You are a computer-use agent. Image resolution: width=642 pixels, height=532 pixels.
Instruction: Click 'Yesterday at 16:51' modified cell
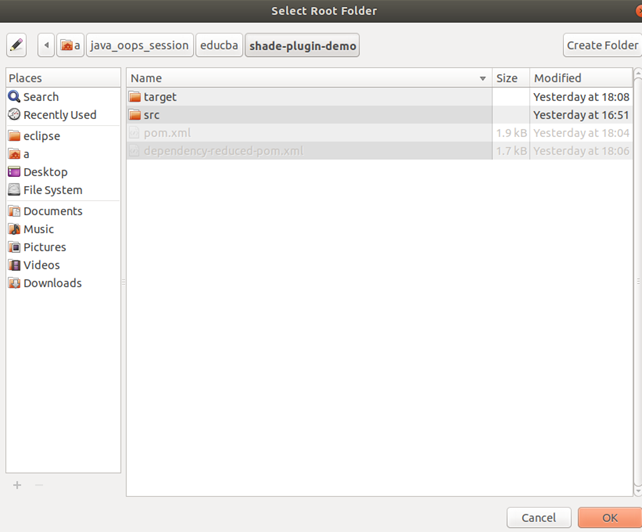pyautogui.click(x=581, y=115)
